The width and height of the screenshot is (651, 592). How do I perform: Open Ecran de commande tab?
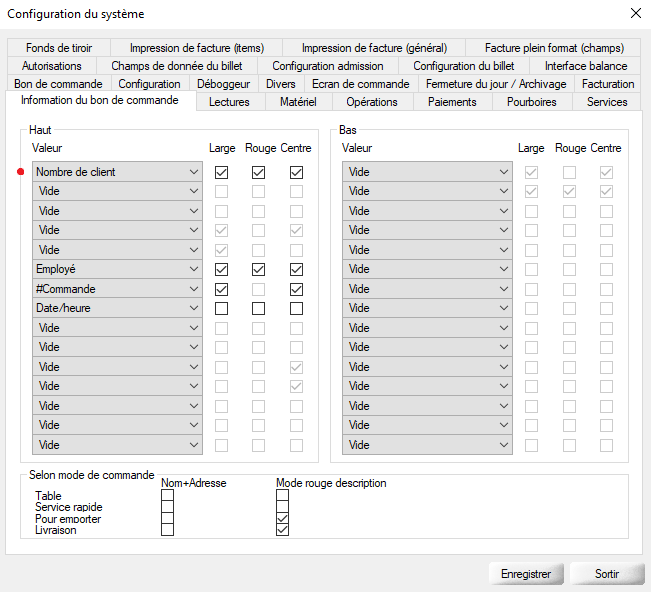pyautogui.click(x=360, y=84)
